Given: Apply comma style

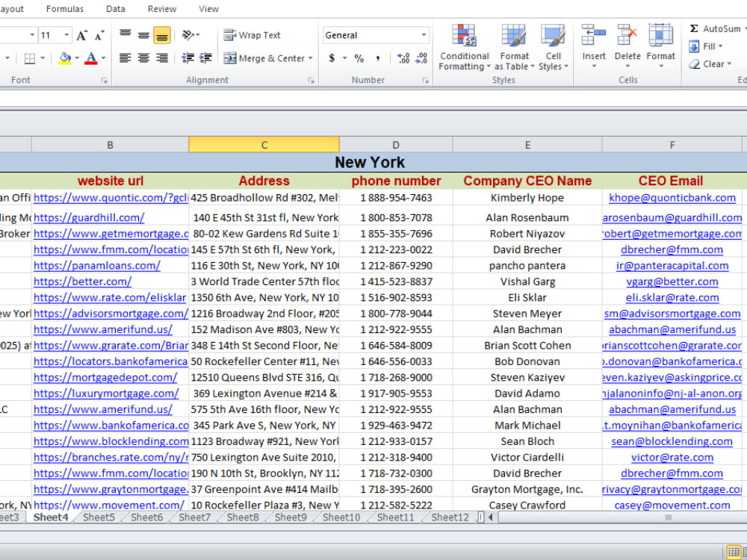Looking at the screenshot, I should tap(377, 58).
